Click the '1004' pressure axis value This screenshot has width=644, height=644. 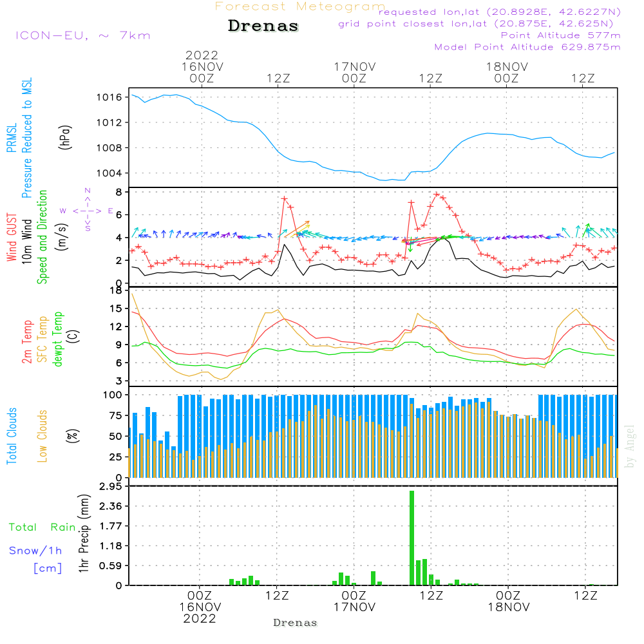(x=109, y=173)
